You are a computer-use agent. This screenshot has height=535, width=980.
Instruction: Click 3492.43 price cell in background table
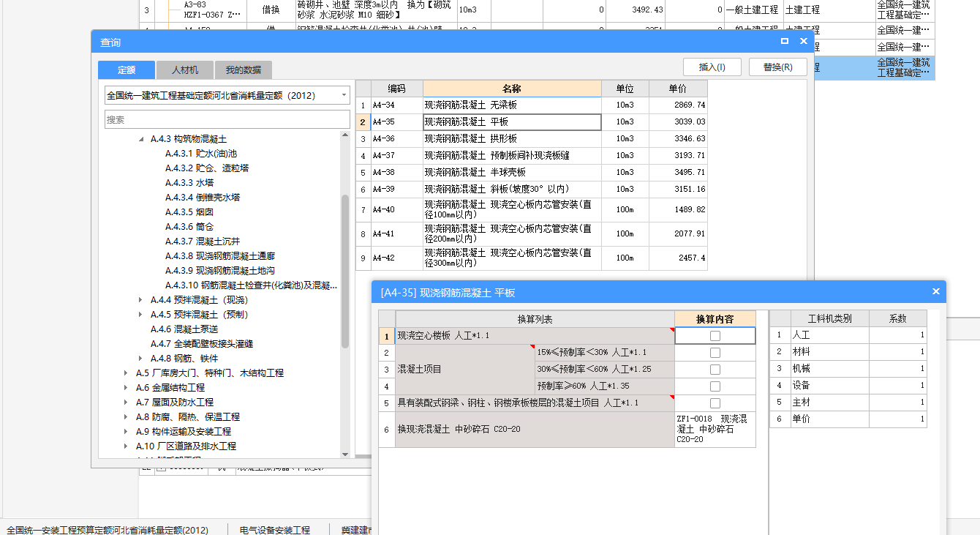click(636, 10)
